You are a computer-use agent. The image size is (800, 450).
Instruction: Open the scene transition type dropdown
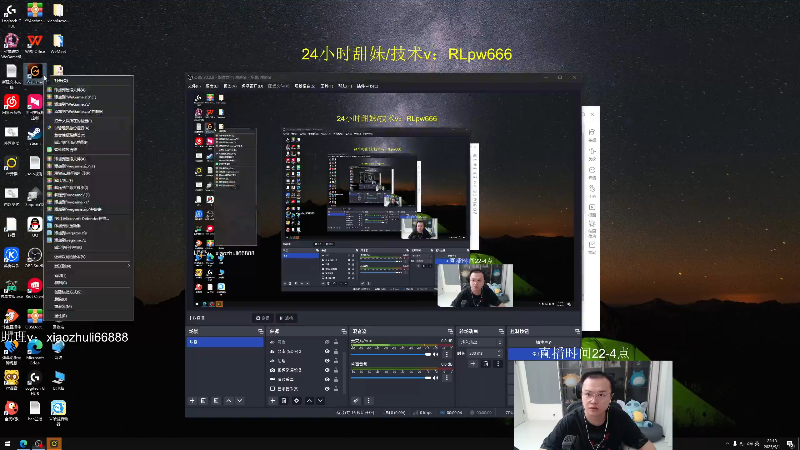tap(480, 342)
